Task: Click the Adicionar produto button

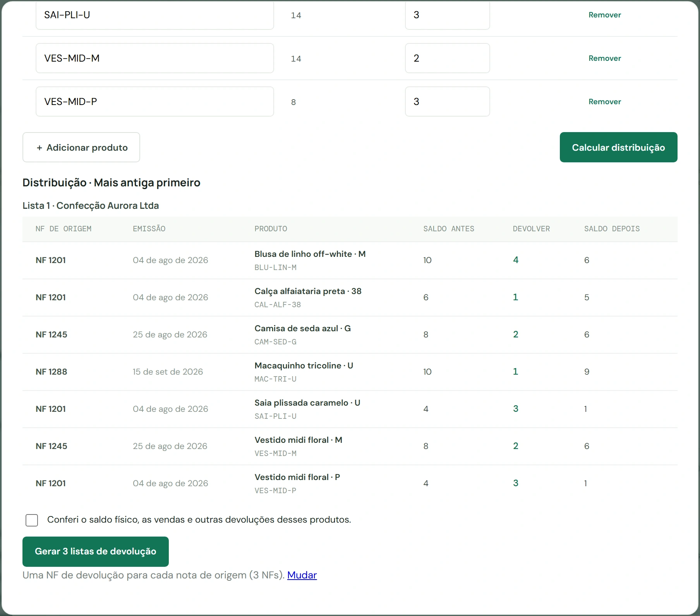Action: click(x=81, y=147)
